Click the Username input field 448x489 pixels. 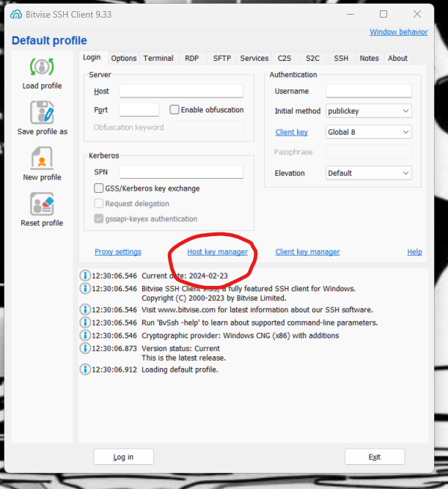[369, 91]
